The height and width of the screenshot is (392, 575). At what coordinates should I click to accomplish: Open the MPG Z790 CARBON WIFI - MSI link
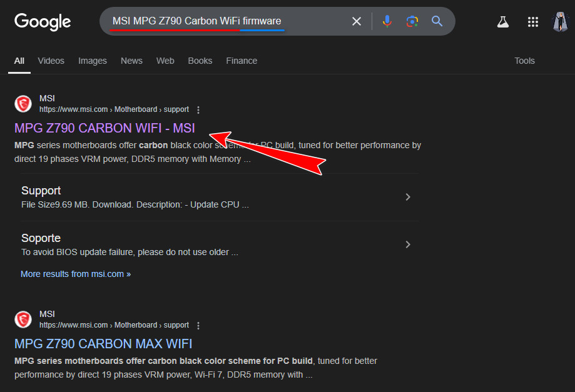click(104, 128)
